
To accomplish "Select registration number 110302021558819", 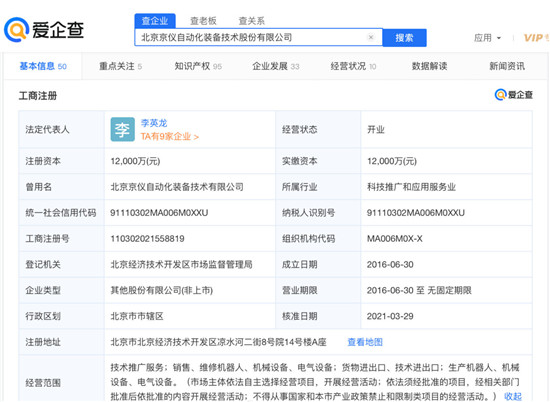I will [147, 239].
